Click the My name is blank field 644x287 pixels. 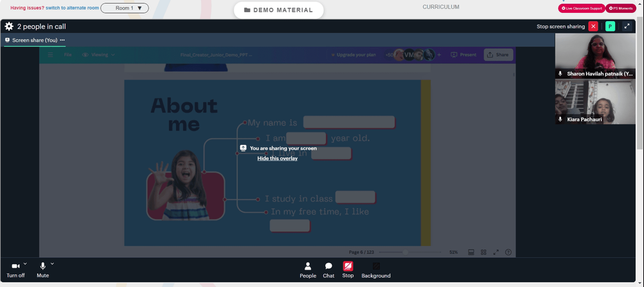coord(349,122)
